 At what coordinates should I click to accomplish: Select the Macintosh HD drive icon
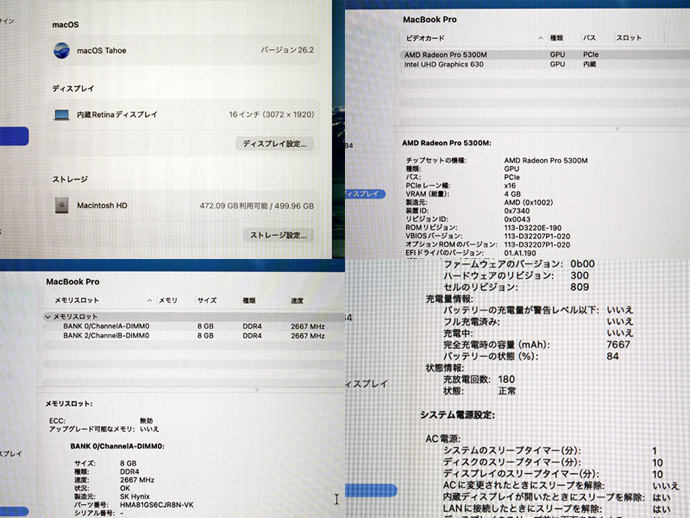62,205
